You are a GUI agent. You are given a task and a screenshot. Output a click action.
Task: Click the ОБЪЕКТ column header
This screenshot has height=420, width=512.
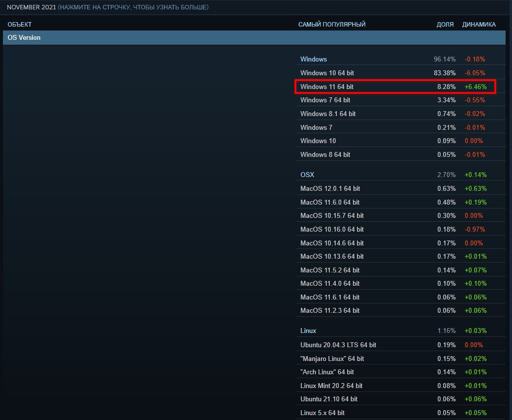coord(20,25)
